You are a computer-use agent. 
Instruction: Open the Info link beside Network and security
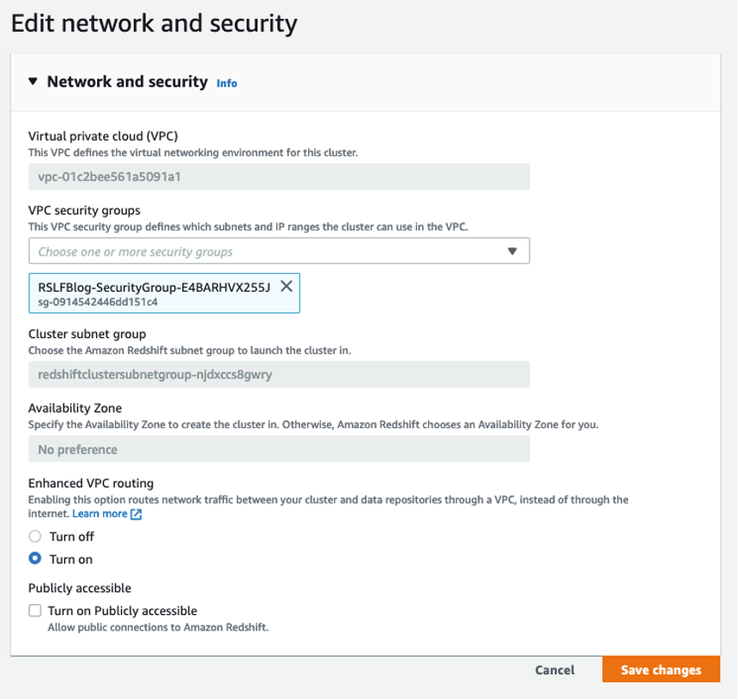[227, 83]
